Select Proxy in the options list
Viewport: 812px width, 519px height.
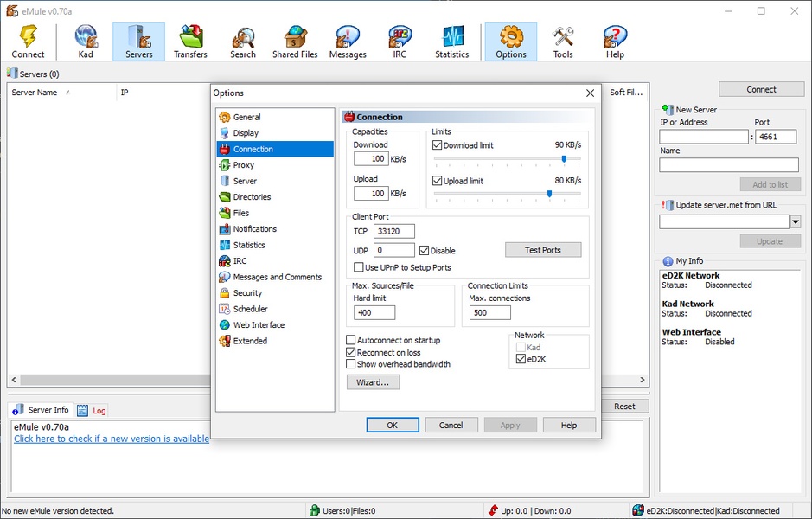(x=243, y=165)
